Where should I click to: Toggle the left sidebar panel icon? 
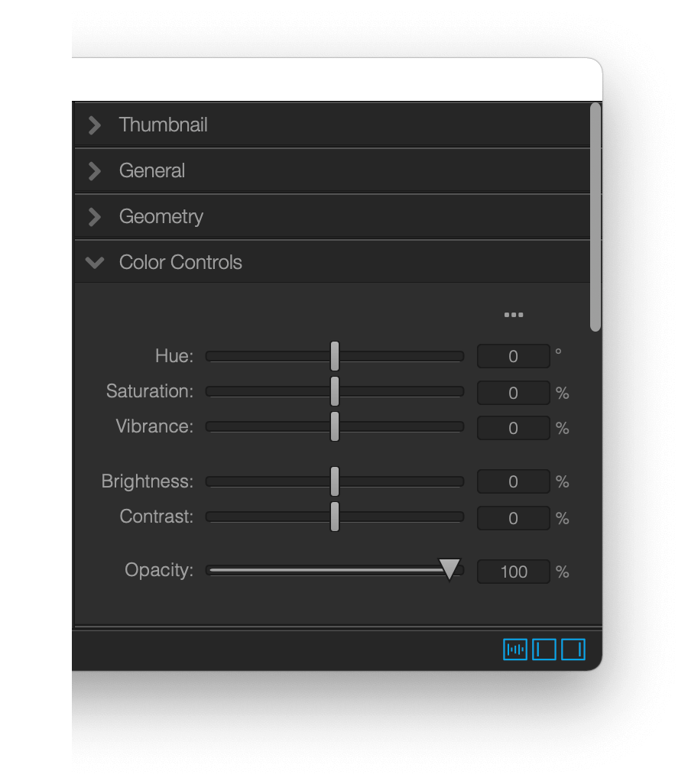pyautogui.click(x=544, y=649)
